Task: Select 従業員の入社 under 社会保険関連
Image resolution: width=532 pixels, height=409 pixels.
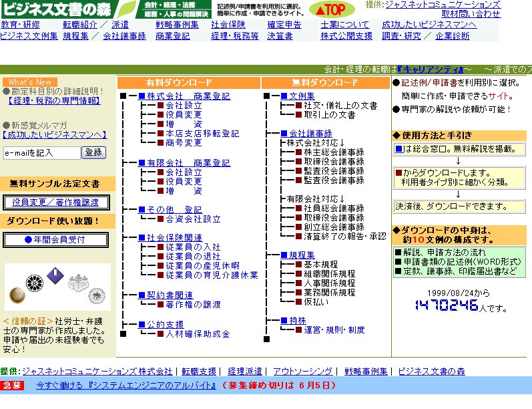Action: (x=193, y=247)
